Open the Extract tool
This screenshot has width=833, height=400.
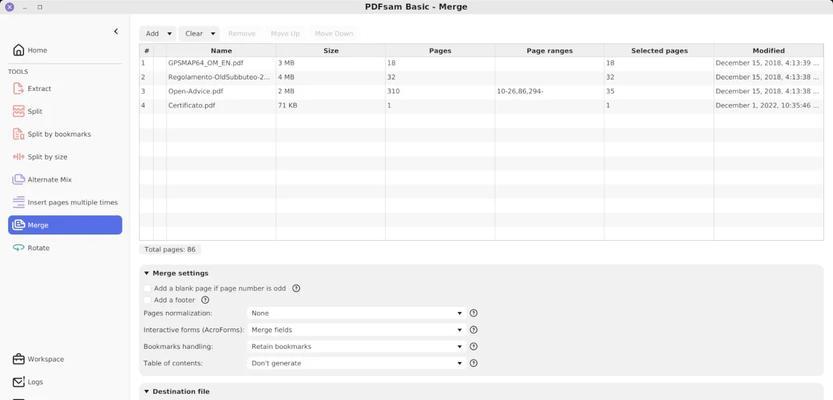[x=65, y=89]
